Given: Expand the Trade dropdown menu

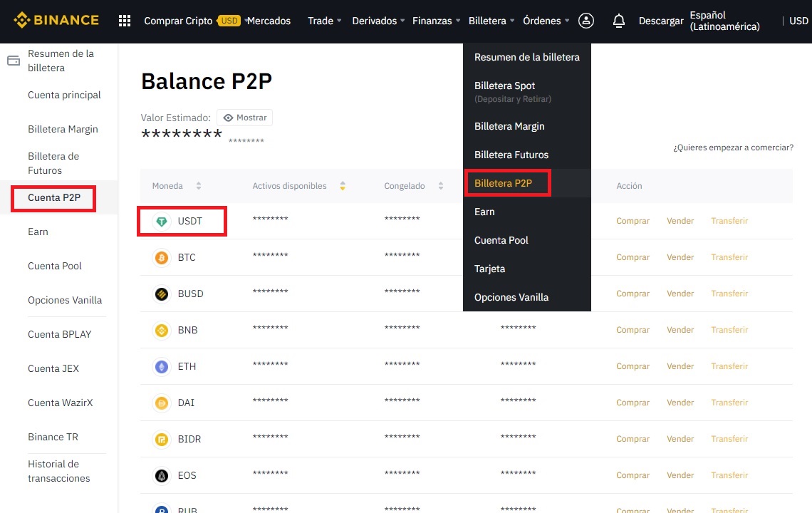Looking at the screenshot, I should click(325, 21).
